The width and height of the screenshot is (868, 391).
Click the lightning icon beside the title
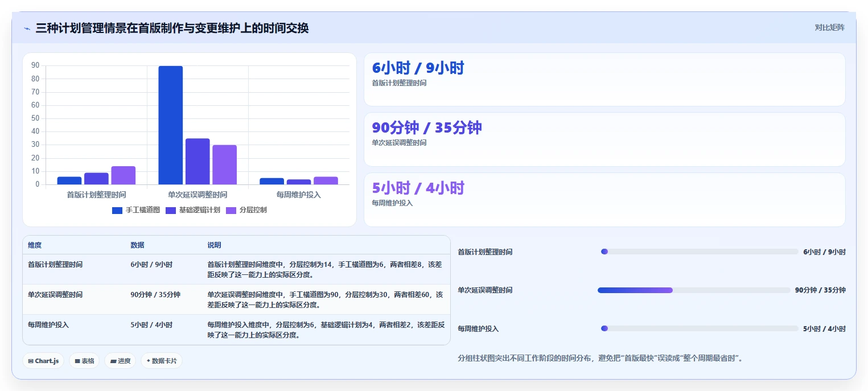[x=27, y=28]
